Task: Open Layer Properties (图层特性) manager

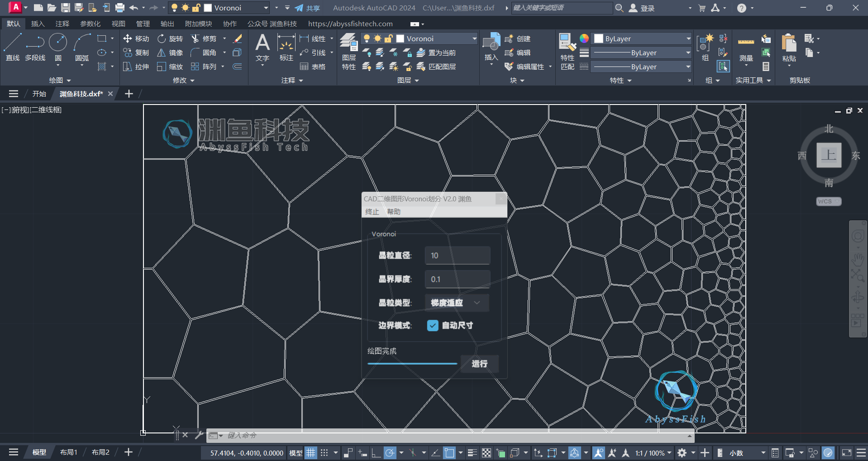Action: [348, 51]
